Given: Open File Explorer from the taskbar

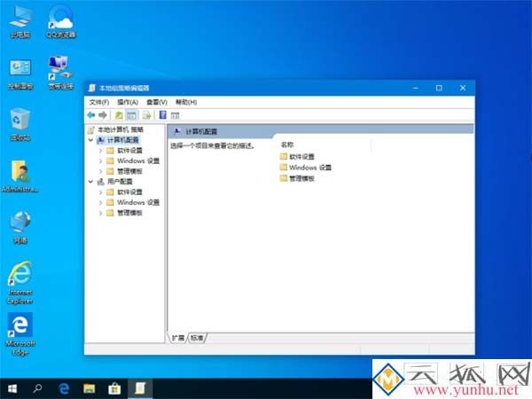Looking at the screenshot, I should pos(90,388).
